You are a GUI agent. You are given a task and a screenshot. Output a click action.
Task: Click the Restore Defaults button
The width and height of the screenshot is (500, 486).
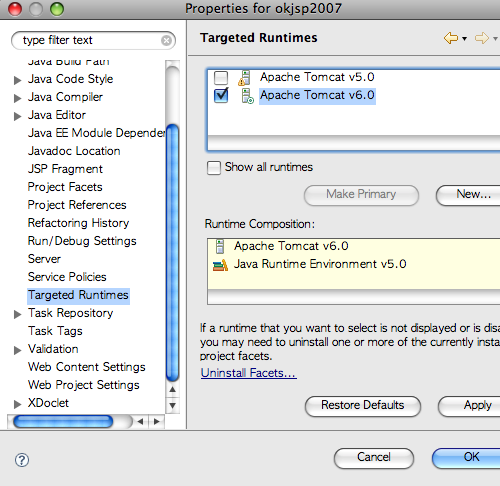[x=363, y=406]
